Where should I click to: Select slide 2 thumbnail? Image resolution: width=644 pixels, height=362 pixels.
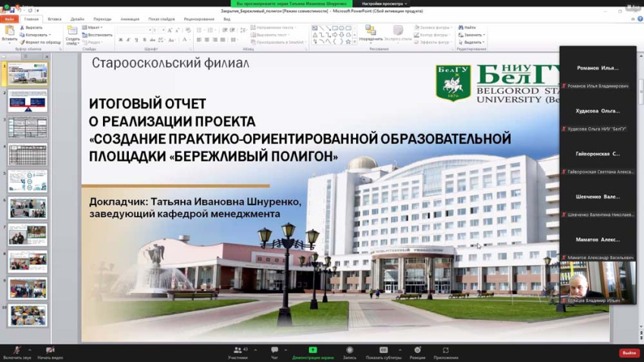pos(27,101)
